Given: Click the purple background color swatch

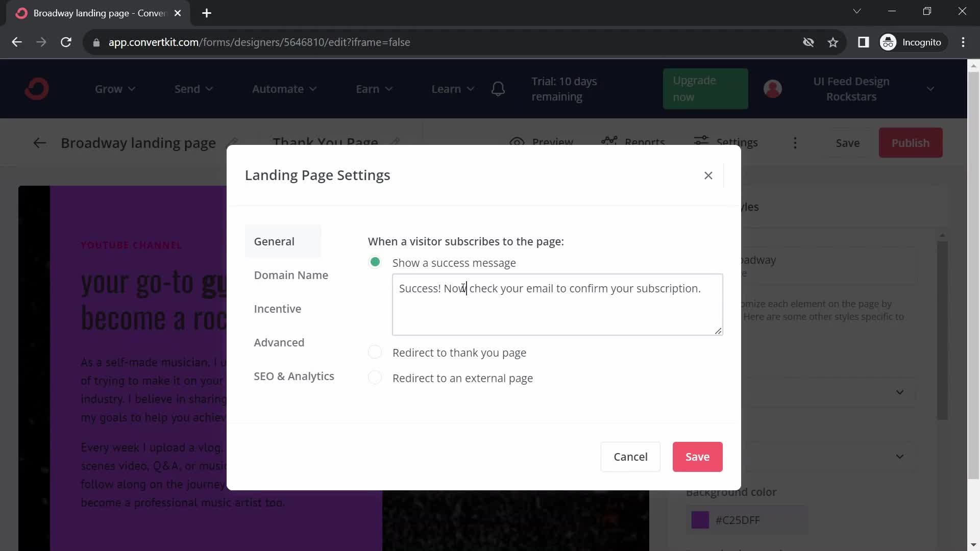Looking at the screenshot, I should tap(700, 520).
